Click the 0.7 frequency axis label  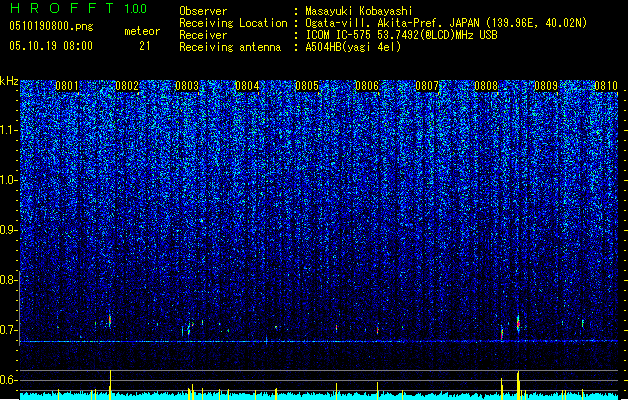(x=9, y=330)
